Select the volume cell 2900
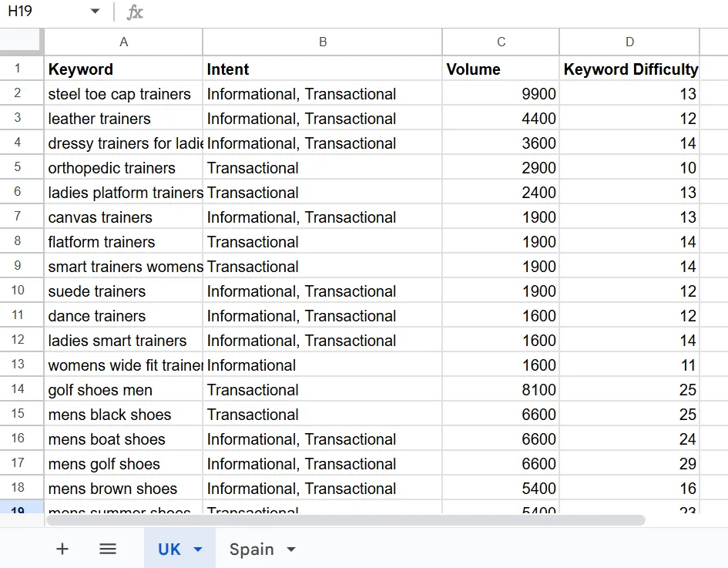This screenshot has width=728, height=568. [501, 168]
